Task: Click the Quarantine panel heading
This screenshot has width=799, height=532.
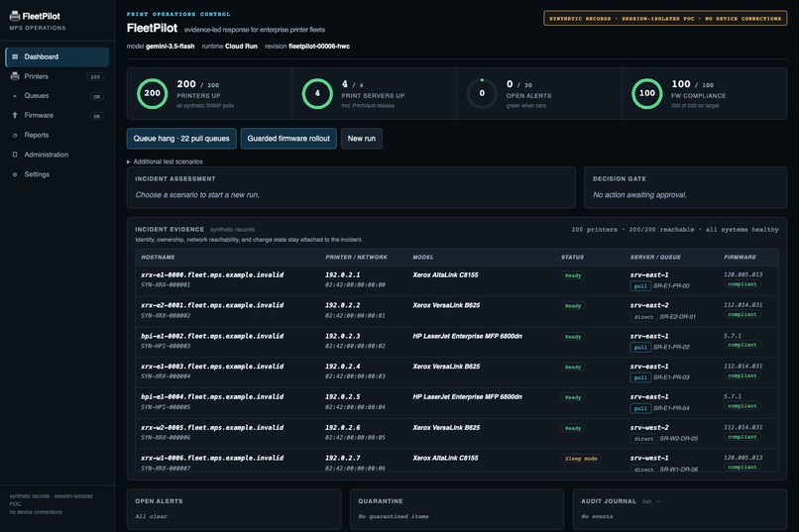Action: pos(380,501)
